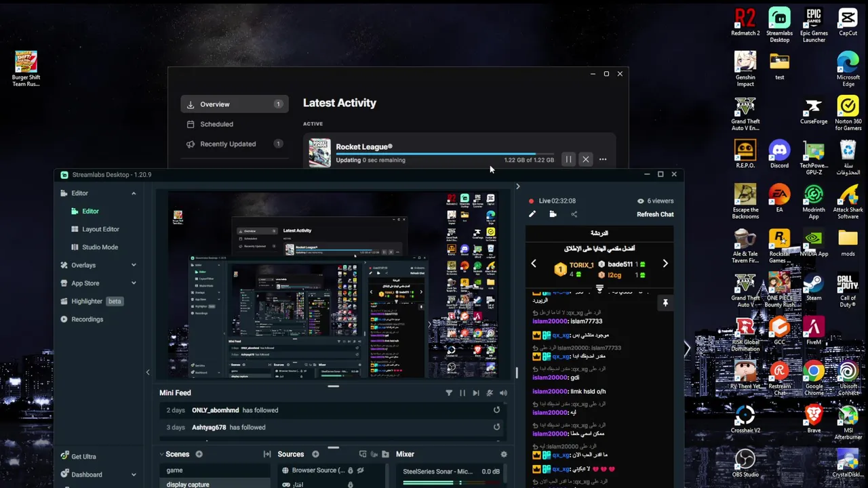Collapse chat panel chevron above chat
The height and width of the screenshot is (488, 868).
point(517,186)
